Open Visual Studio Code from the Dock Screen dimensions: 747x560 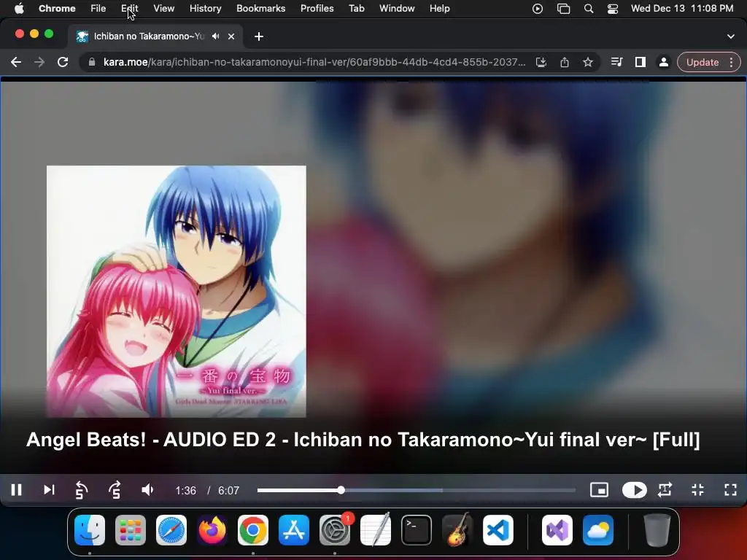[x=498, y=530]
